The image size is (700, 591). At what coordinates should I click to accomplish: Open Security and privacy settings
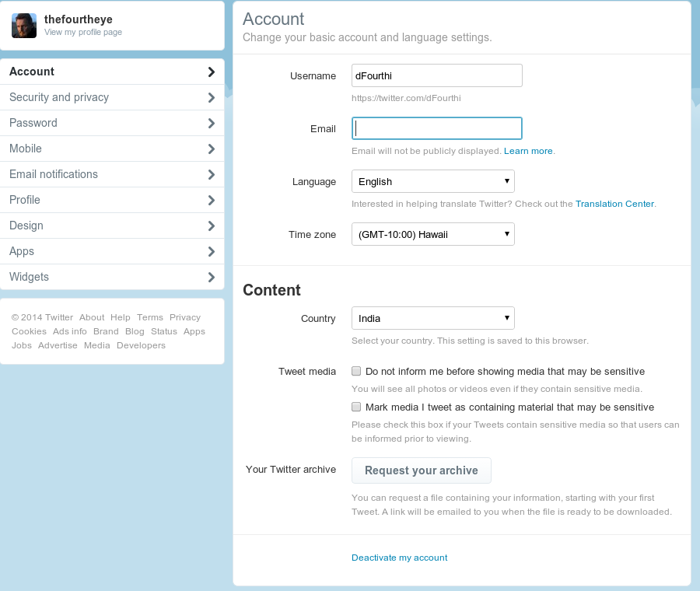pyautogui.click(x=112, y=97)
